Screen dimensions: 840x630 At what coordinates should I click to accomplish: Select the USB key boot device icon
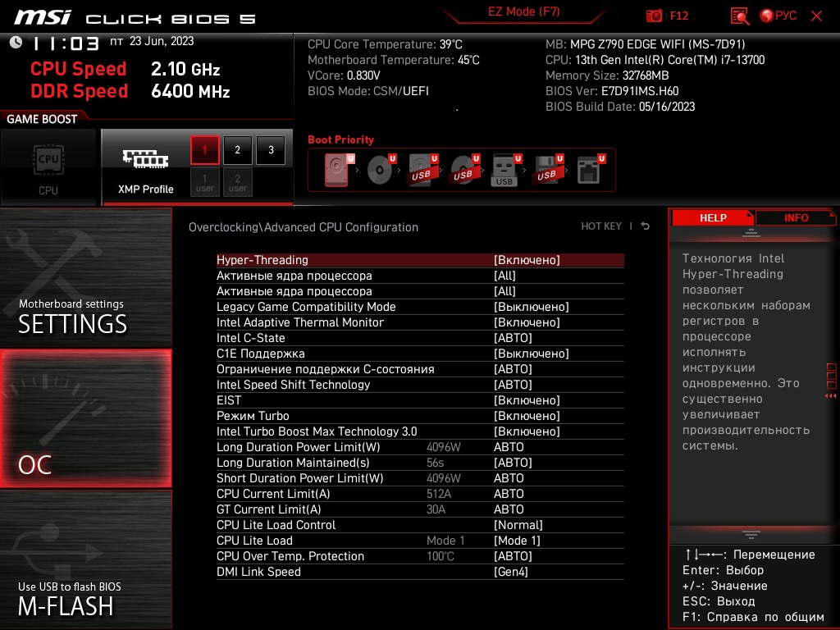[506, 171]
